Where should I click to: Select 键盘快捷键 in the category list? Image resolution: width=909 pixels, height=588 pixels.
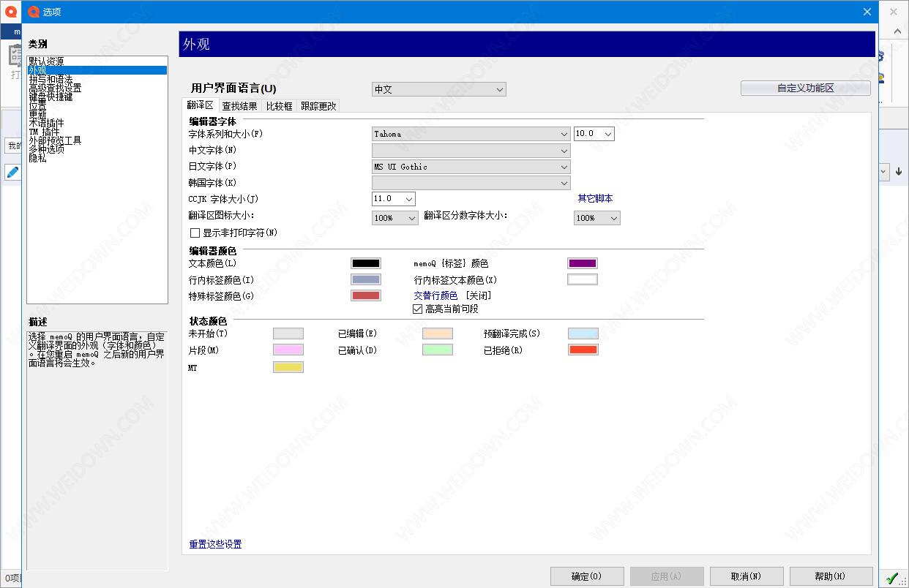(x=50, y=97)
